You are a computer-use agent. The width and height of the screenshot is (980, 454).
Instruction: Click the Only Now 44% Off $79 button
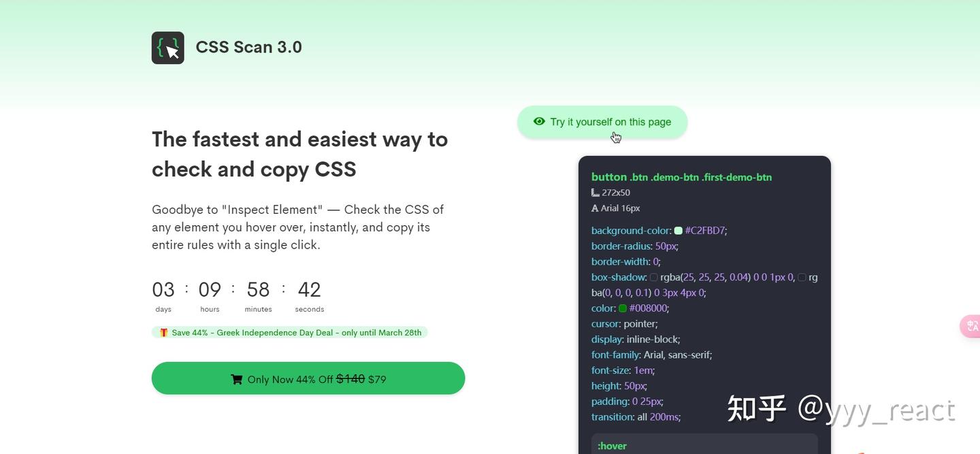pyautogui.click(x=308, y=378)
